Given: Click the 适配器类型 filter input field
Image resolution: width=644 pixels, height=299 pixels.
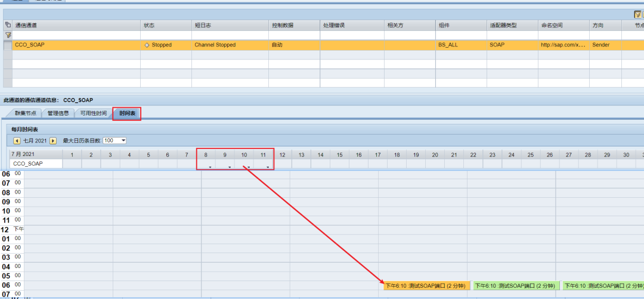Looking at the screenshot, I should tap(513, 35).
